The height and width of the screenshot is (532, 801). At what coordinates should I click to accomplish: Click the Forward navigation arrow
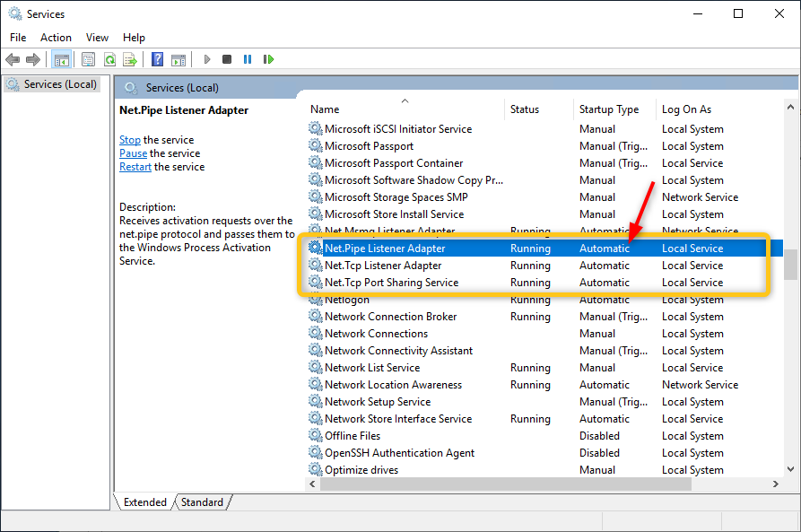[33, 59]
